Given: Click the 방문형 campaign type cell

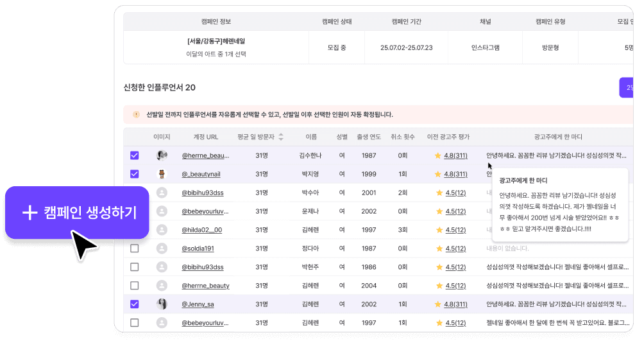Looking at the screenshot, I should click(x=550, y=48).
